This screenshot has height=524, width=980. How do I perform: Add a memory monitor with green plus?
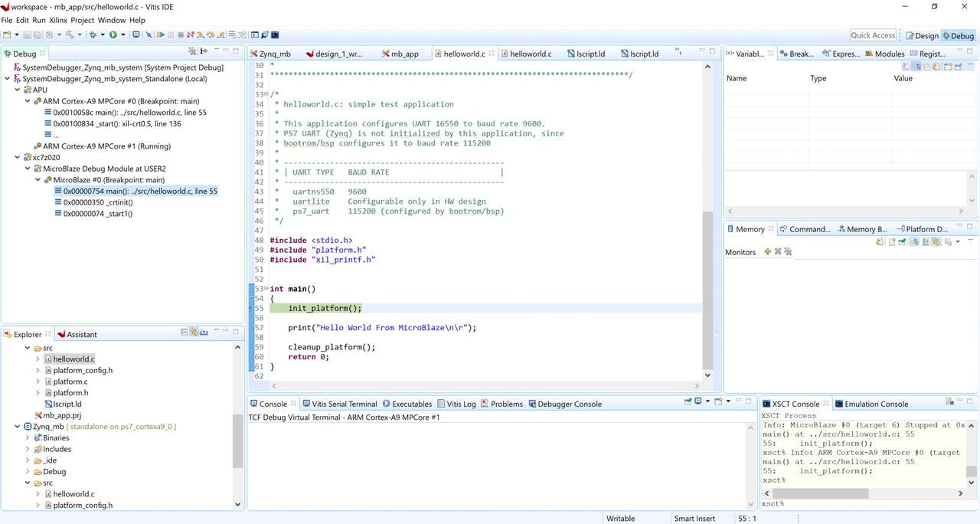point(767,251)
